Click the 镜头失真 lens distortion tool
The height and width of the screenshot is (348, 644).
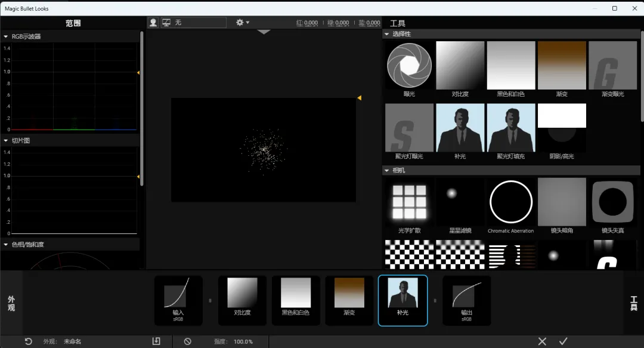pyautogui.click(x=612, y=206)
